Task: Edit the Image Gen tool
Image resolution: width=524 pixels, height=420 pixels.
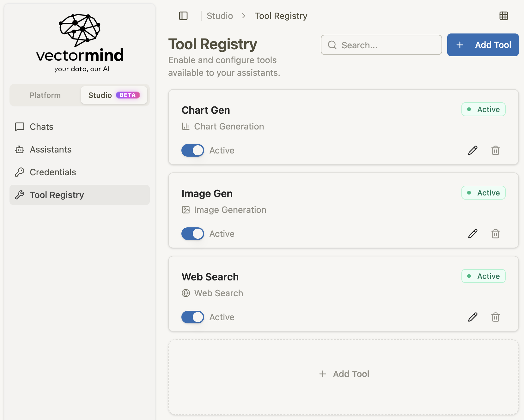Action: pyautogui.click(x=473, y=234)
